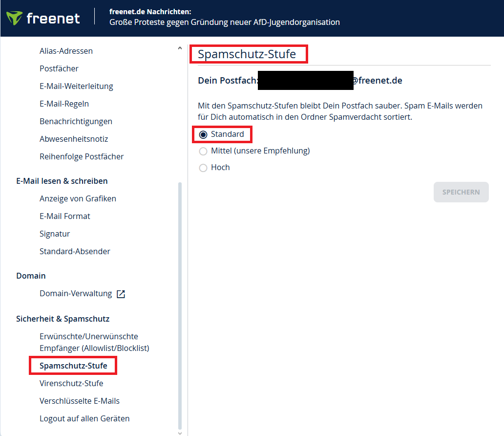Click the scrollbar down arrow
This screenshot has width=504, height=436.
[x=180, y=432]
